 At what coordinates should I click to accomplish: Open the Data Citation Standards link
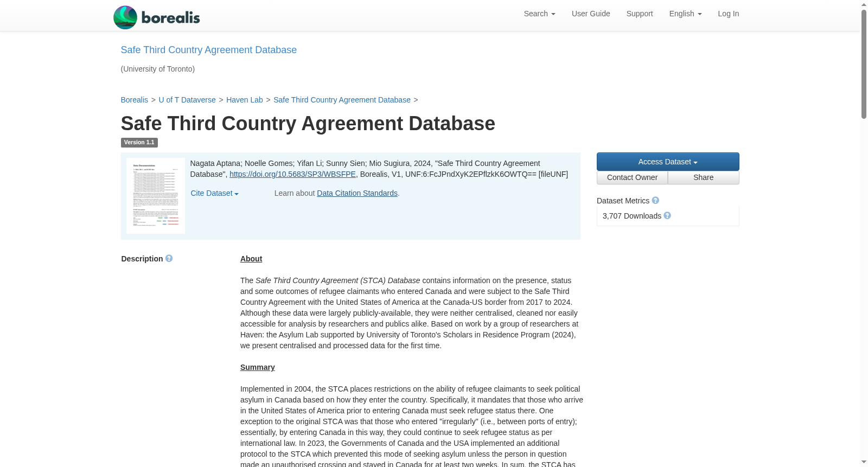pos(357,193)
